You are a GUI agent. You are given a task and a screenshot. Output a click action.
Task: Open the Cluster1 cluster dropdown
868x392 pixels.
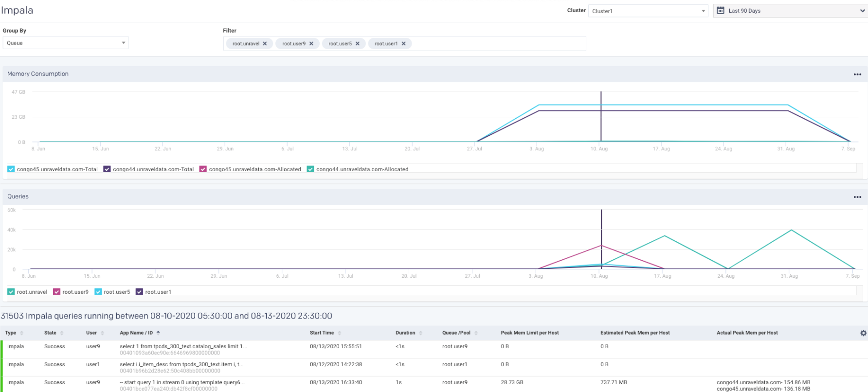[x=648, y=11]
